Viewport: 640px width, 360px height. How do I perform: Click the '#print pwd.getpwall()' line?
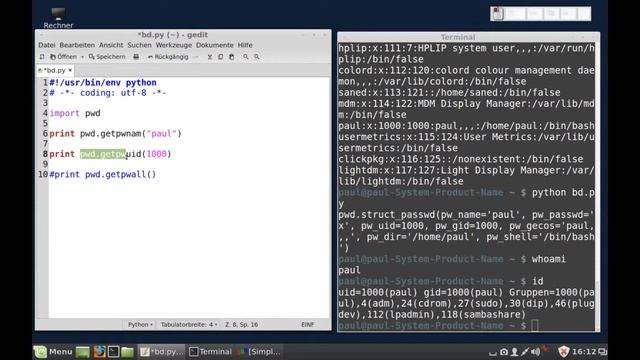pyautogui.click(x=103, y=174)
